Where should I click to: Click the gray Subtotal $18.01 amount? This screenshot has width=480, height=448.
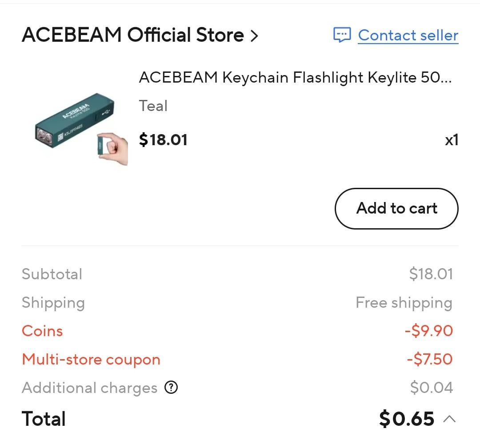[x=431, y=274]
